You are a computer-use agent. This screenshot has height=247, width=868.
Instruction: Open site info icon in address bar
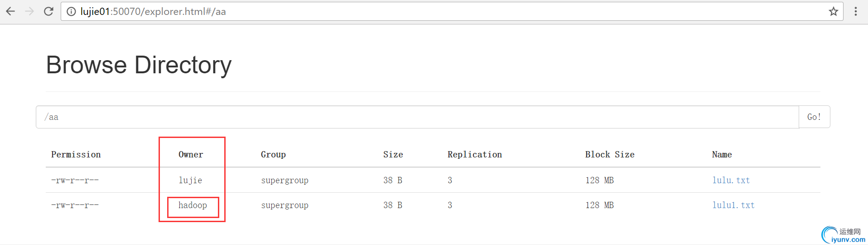(71, 12)
